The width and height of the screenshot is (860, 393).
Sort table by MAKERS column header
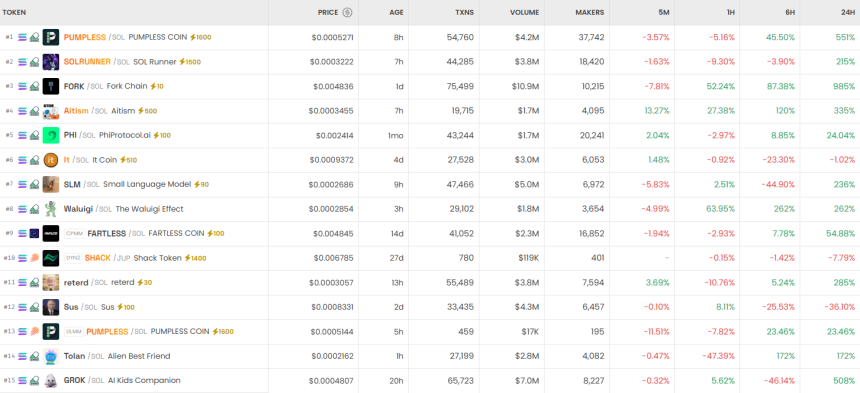tap(590, 13)
